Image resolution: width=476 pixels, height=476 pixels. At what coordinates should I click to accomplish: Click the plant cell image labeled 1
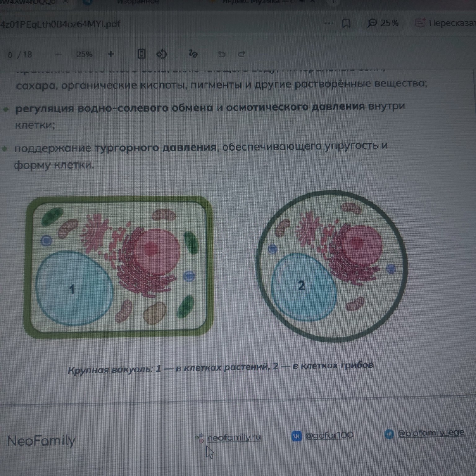tap(118, 267)
